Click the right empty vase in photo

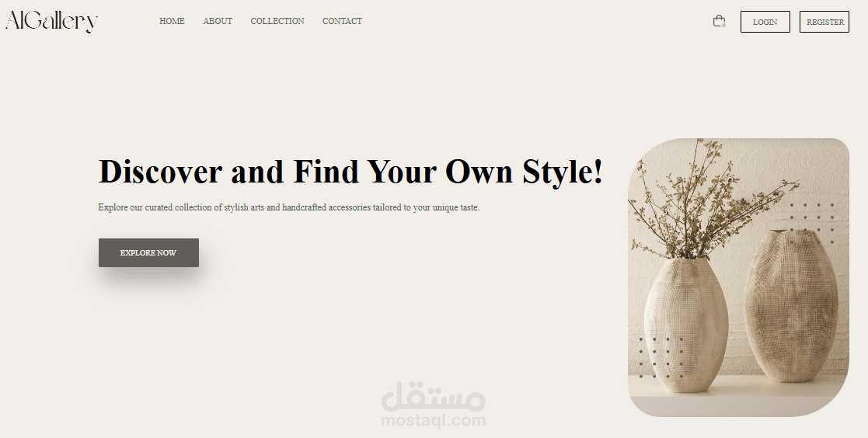point(791,306)
